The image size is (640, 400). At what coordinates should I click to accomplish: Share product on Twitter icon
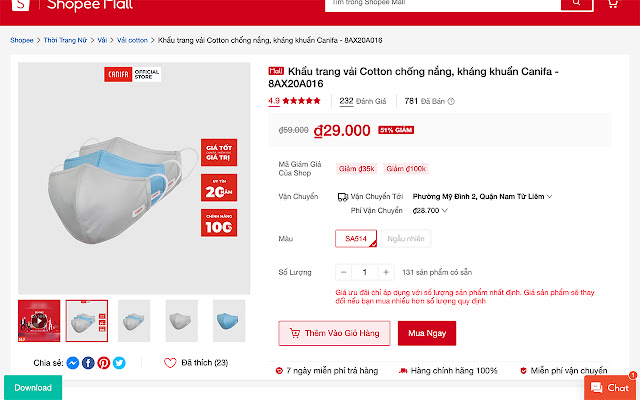point(119,363)
